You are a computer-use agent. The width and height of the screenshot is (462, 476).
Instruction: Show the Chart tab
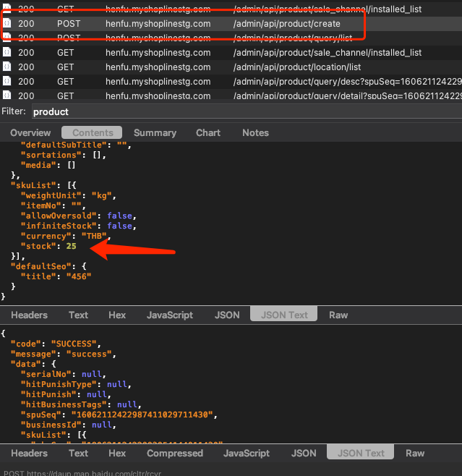click(x=208, y=133)
